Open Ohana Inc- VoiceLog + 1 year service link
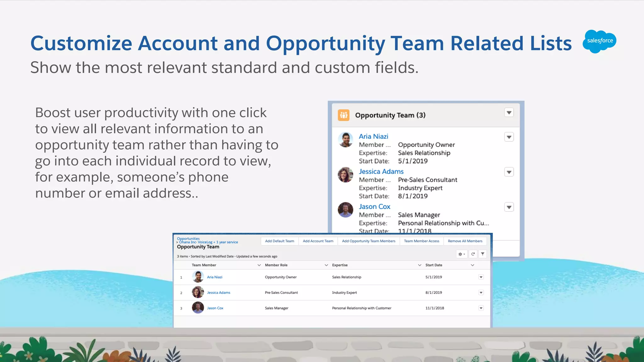 [x=208, y=242]
